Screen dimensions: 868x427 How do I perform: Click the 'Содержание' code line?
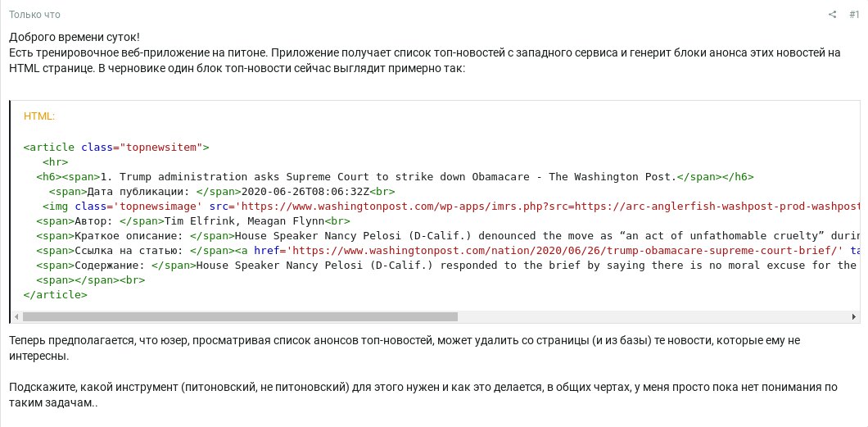(x=448, y=266)
